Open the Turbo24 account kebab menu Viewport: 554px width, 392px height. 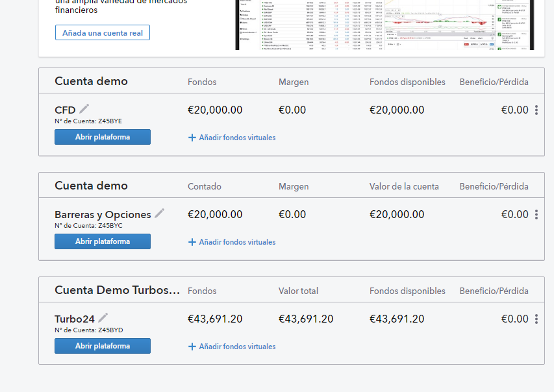click(536, 319)
